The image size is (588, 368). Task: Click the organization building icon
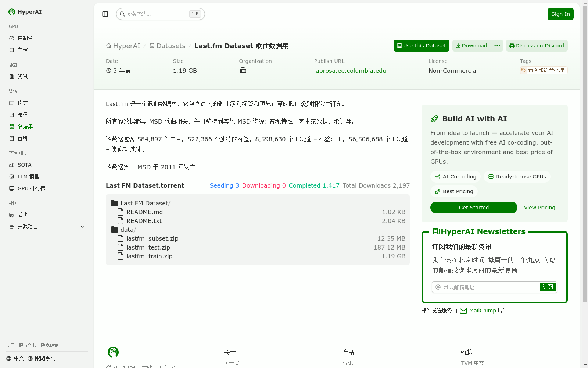[x=243, y=70]
